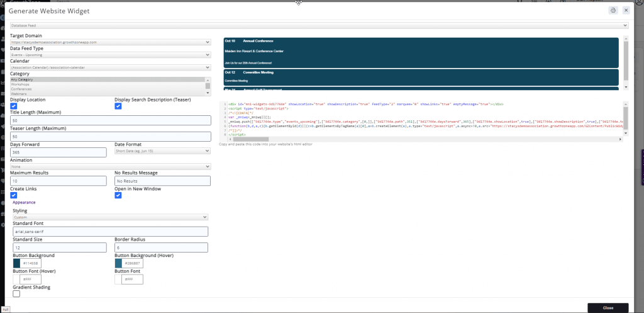Enable the Gradient Shading checkbox

click(16, 293)
